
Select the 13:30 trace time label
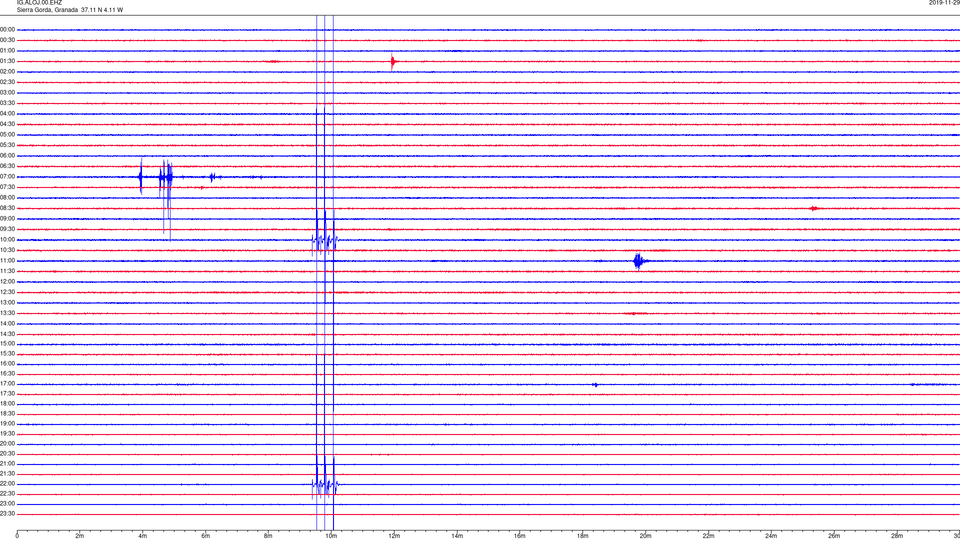click(x=7, y=313)
